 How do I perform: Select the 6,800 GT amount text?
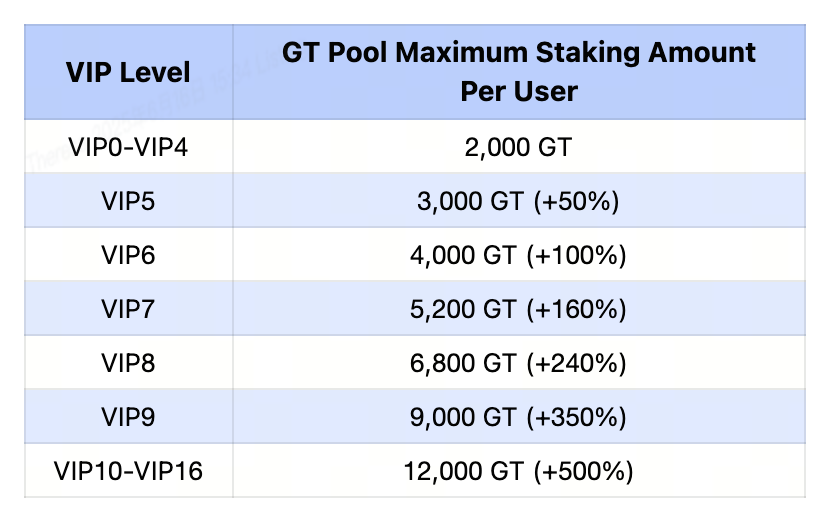point(463,364)
